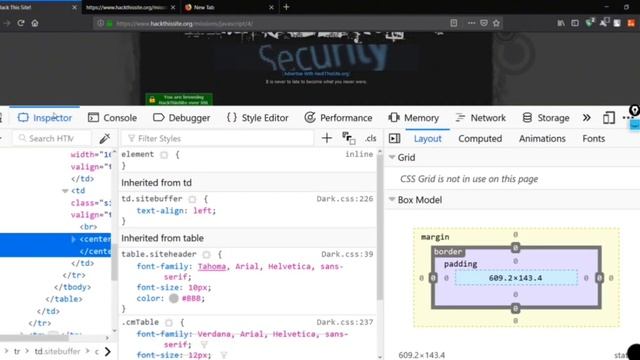Click the Tahoma font link in font-family
The width and height of the screenshot is (640, 360).
pyautogui.click(x=212, y=267)
